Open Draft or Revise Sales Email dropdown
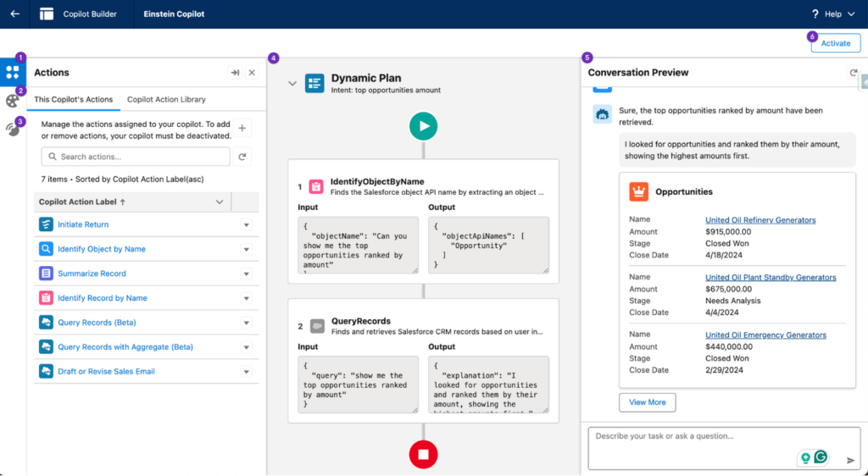This screenshot has width=868, height=476. 247,372
